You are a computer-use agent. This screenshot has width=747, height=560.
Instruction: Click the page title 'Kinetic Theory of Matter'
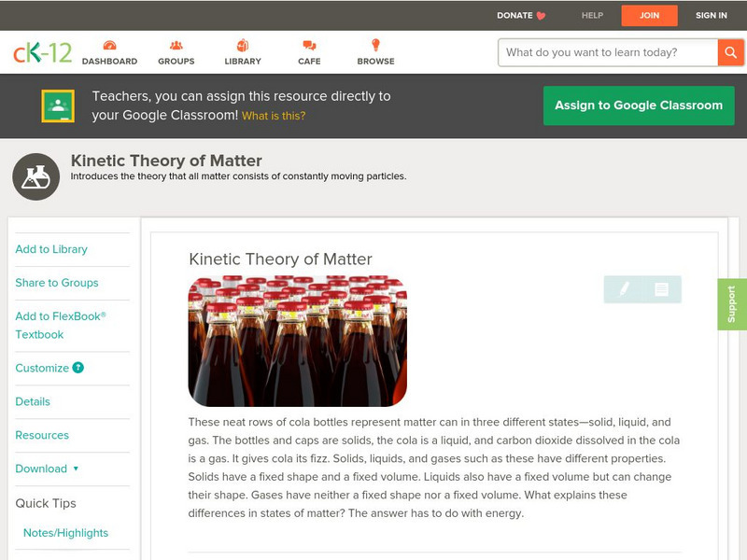coord(166,161)
